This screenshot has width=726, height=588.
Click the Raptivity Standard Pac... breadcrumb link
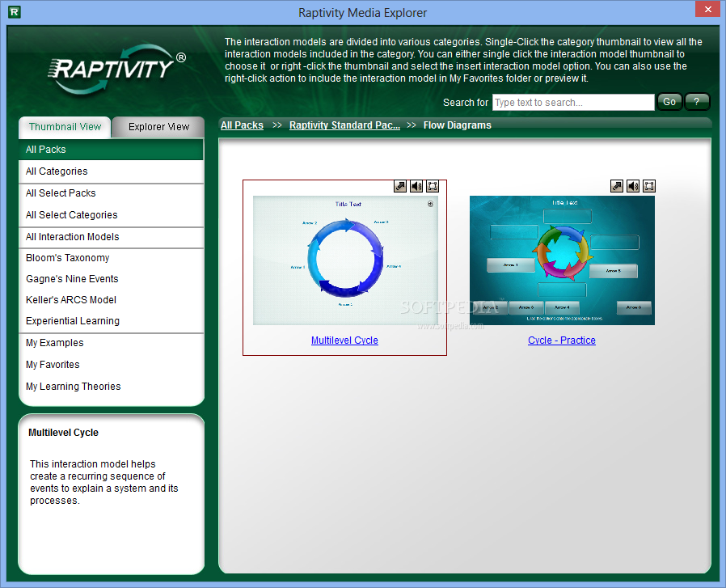pos(344,125)
